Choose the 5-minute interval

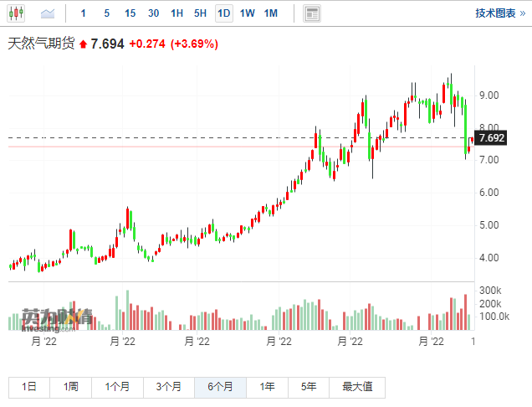(x=106, y=13)
